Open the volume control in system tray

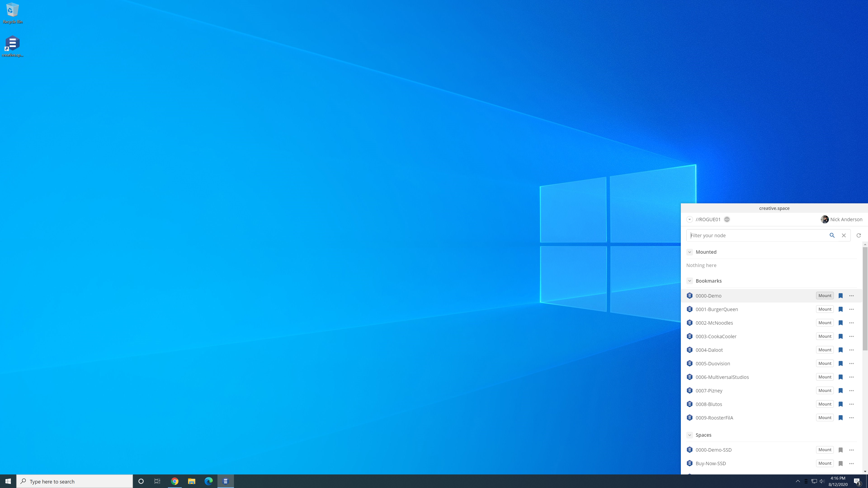[822, 481]
